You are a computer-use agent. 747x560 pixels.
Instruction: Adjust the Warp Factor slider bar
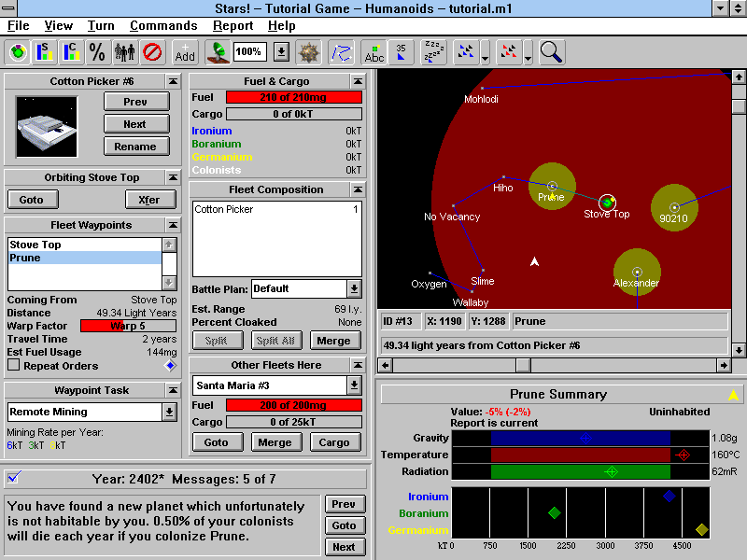click(128, 326)
